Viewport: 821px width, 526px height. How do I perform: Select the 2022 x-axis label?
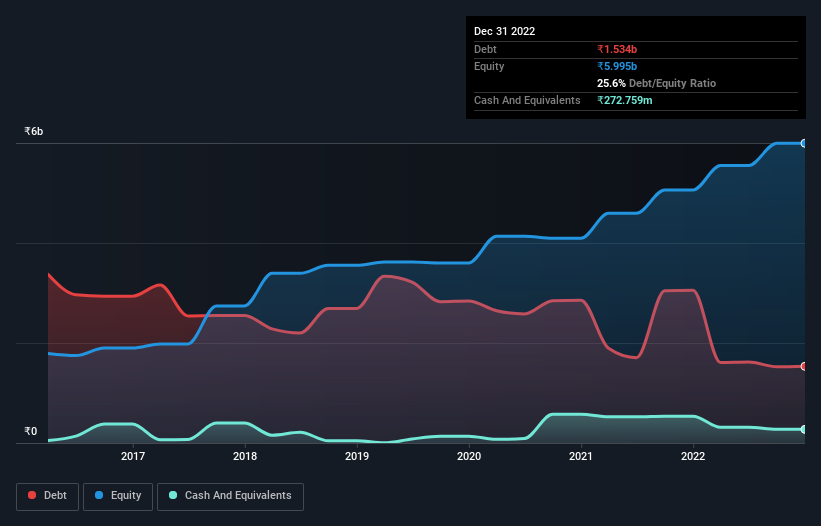[x=693, y=456]
